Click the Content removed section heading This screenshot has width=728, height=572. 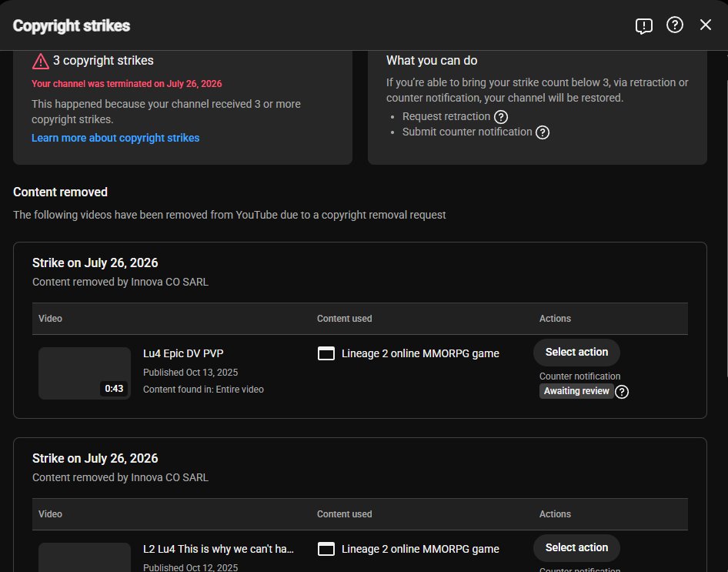(x=60, y=192)
